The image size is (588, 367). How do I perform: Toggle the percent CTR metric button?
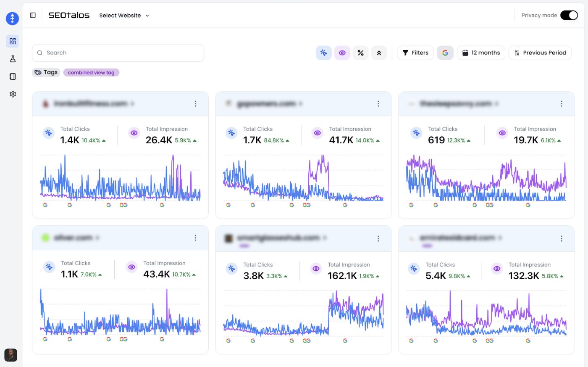(360, 53)
